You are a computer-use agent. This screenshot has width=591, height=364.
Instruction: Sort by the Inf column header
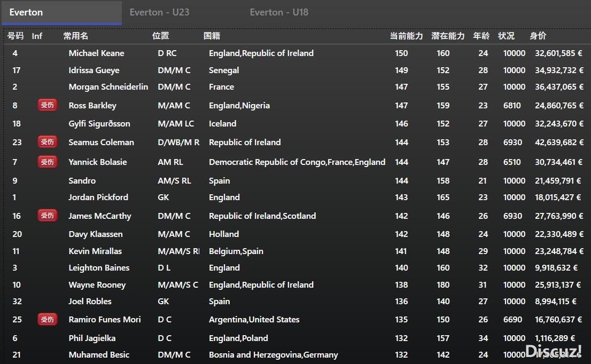pyautogui.click(x=37, y=36)
